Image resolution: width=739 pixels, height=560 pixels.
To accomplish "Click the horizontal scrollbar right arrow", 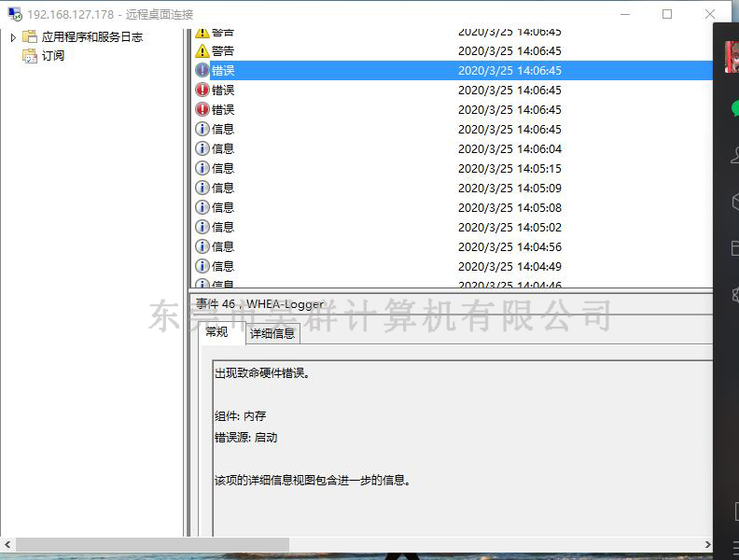I will pos(704,544).
